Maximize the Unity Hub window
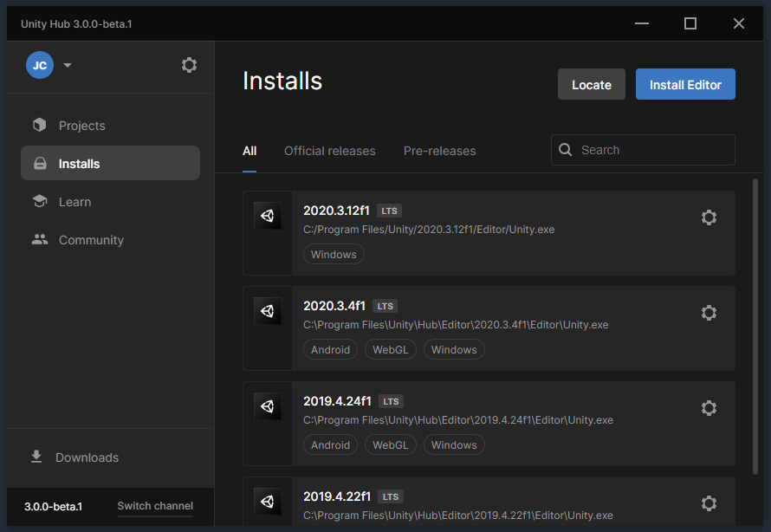Viewport: 771px width, 532px height. (x=690, y=23)
